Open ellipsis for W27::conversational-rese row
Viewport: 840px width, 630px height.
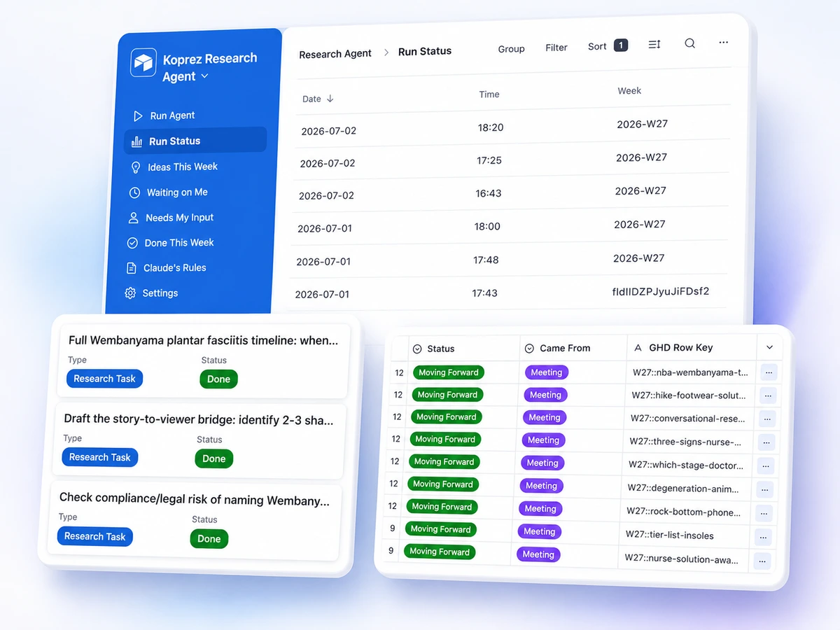[x=767, y=419]
